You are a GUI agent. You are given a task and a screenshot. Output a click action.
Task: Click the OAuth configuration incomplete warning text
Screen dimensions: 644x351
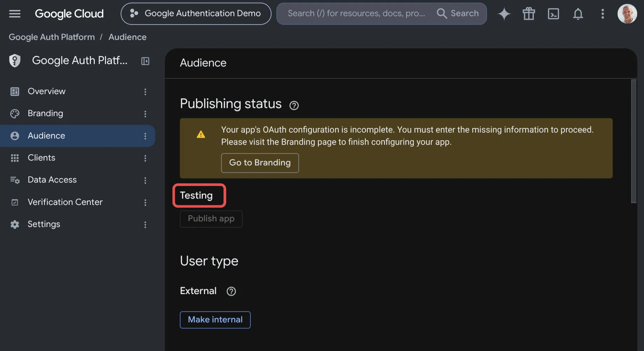click(x=407, y=136)
